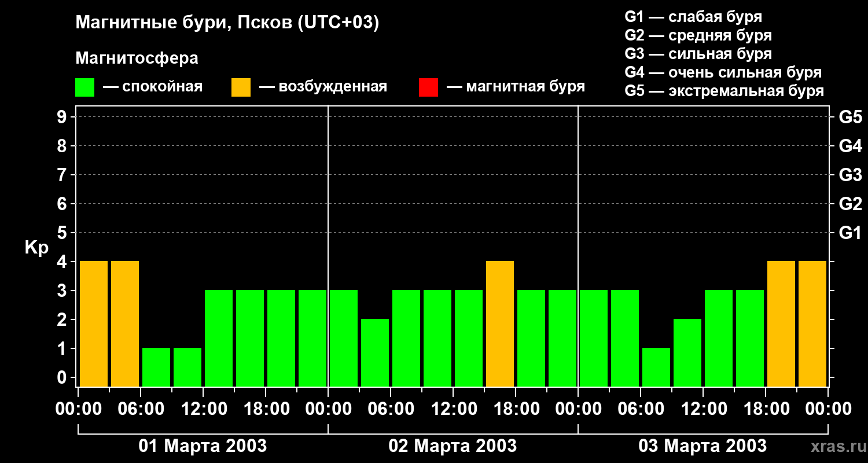Select the first orange bar on 01 March
Screen dimensions: 868x463
pyautogui.click(x=94, y=324)
